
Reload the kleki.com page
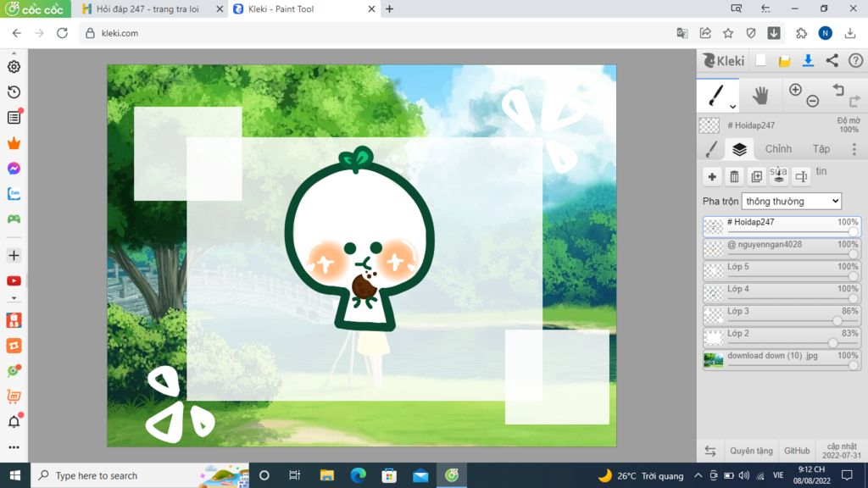pos(62,33)
